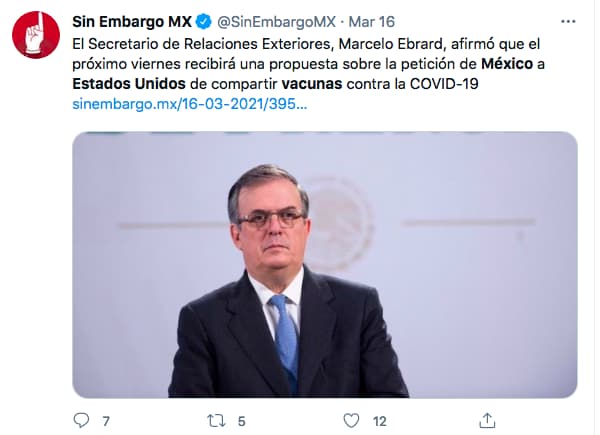Click the bold word vacunas

[311, 84]
